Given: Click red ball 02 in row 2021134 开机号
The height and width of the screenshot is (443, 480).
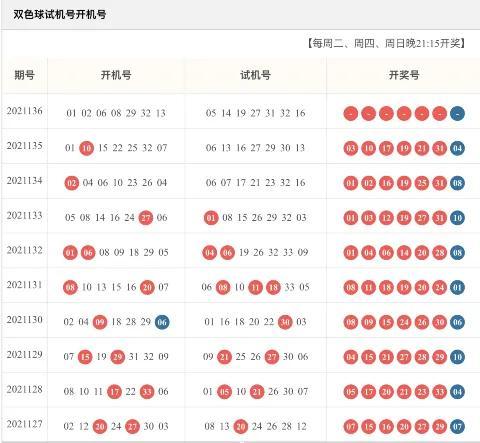Looking at the screenshot, I should [x=72, y=183].
